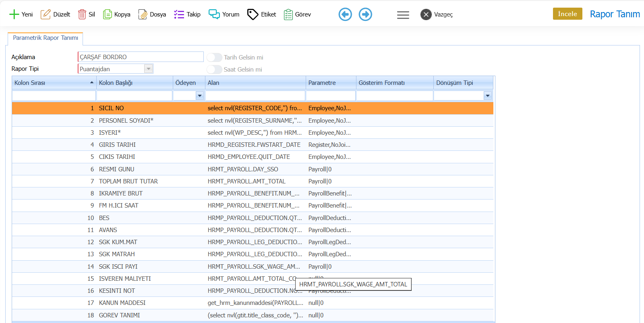Select the CIKIS TARIHI row

point(253,157)
